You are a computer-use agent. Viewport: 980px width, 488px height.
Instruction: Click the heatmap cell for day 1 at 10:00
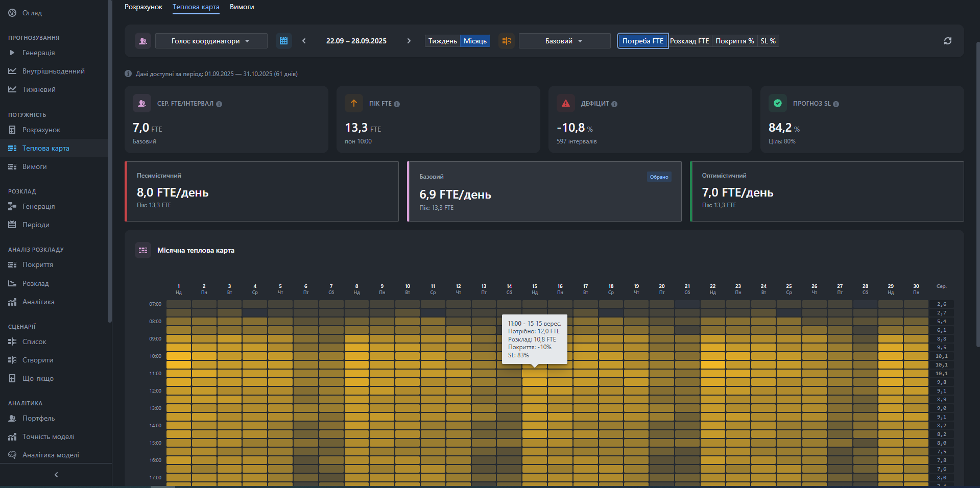click(178, 356)
